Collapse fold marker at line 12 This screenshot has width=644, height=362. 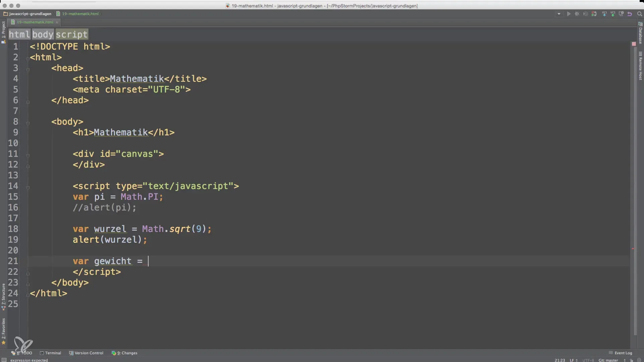pyautogui.click(x=28, y=166)
